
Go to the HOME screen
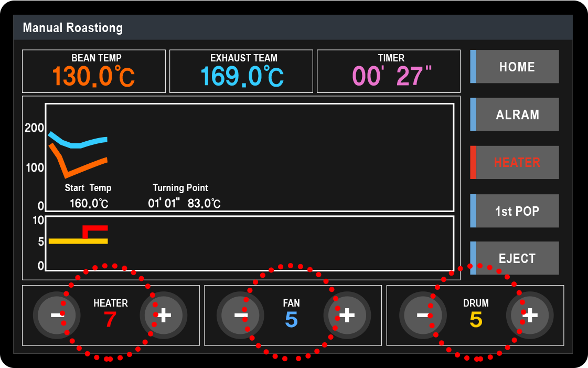click(517, 67)
